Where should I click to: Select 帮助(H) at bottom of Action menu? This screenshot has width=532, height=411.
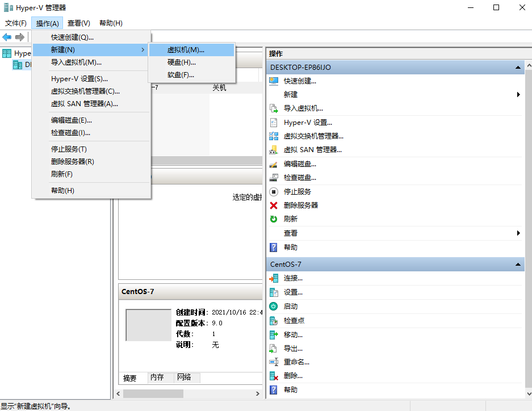(x=91, y=190)
